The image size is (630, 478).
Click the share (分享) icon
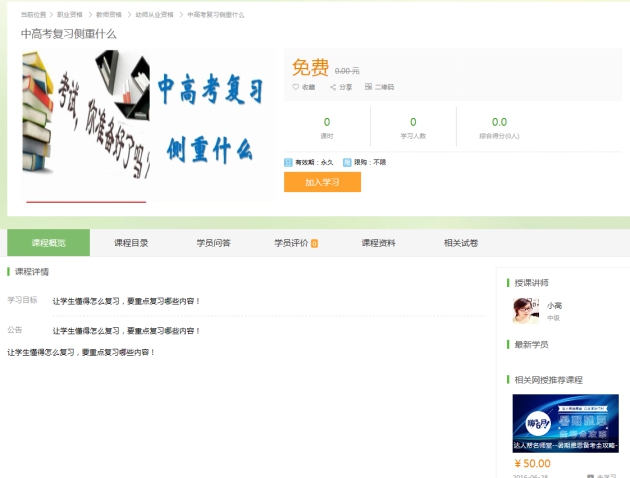click(333, 87)
